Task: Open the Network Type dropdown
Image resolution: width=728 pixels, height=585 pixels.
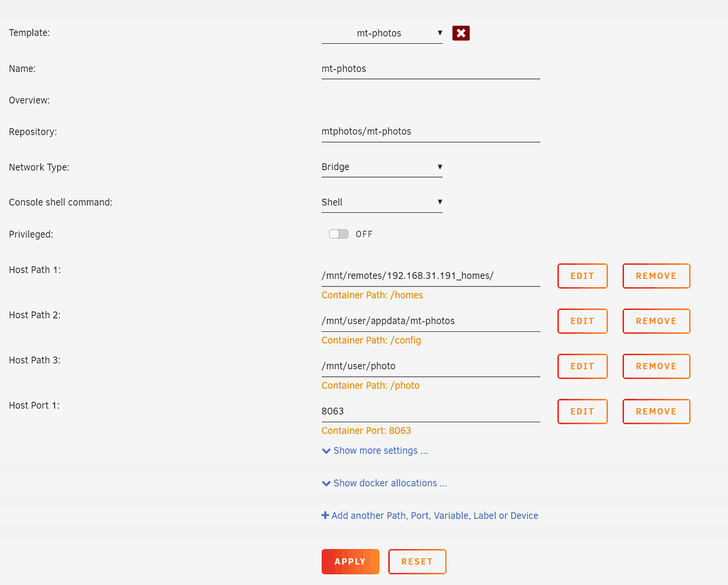Action: 382,167
